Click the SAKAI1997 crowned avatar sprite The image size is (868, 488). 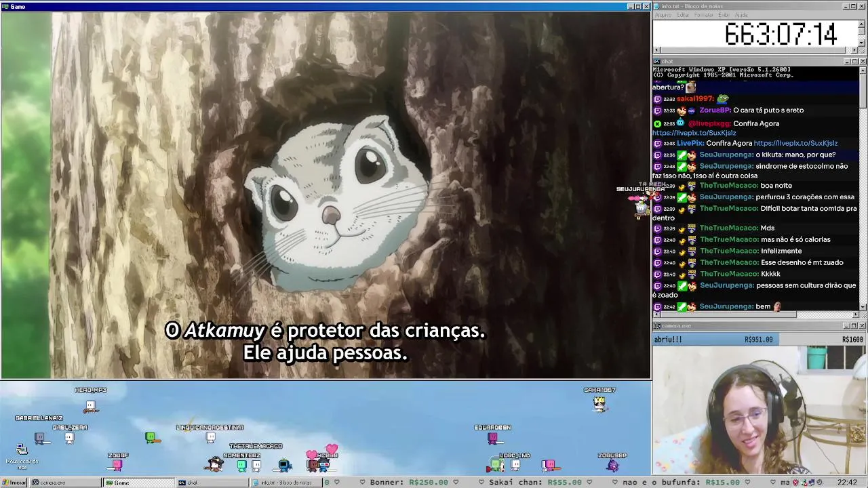pyautogui.click(x=599, y=403)
